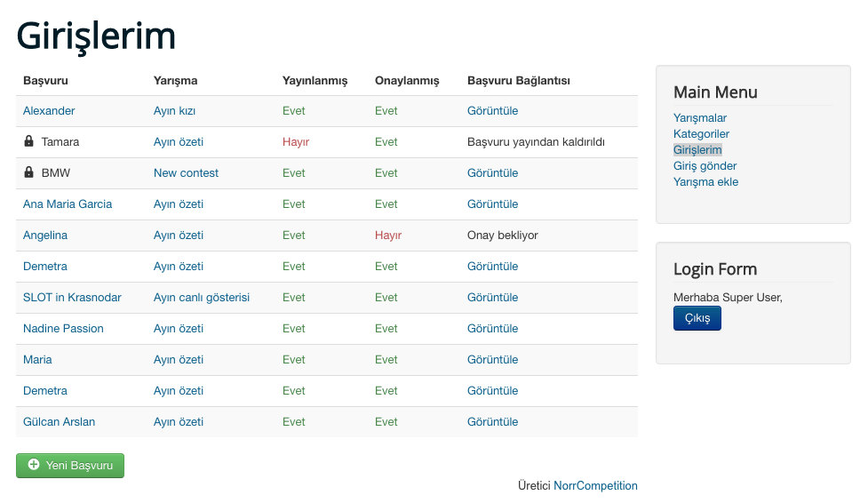Viewport: 868px width, 503px height.
Task: Open the Alexander entry link
Action: (49, 111)
